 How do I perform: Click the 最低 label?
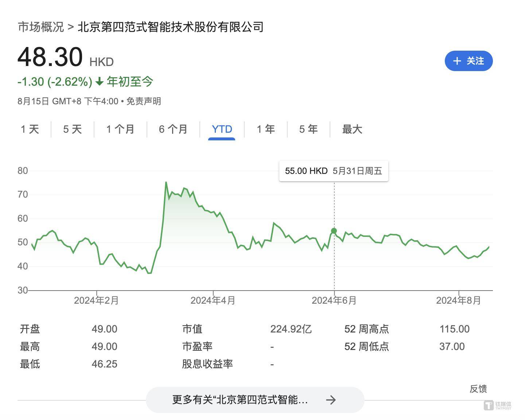pyautogui.click(x=30, y=364)
